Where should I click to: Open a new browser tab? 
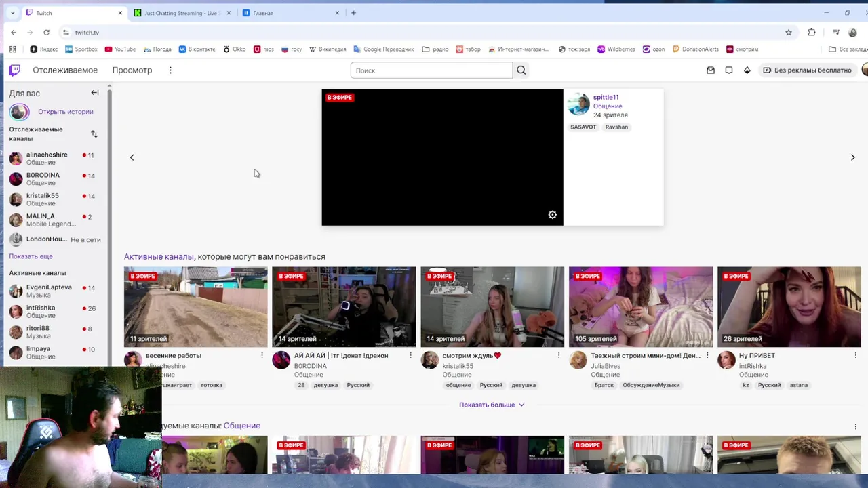(x=353, y=13)
